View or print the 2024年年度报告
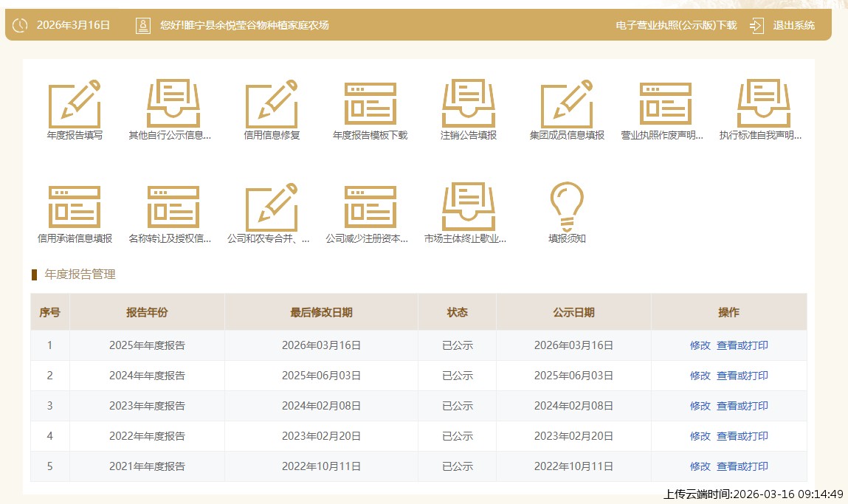Screen dimensions: 848x504 click(x=742, y=376)
